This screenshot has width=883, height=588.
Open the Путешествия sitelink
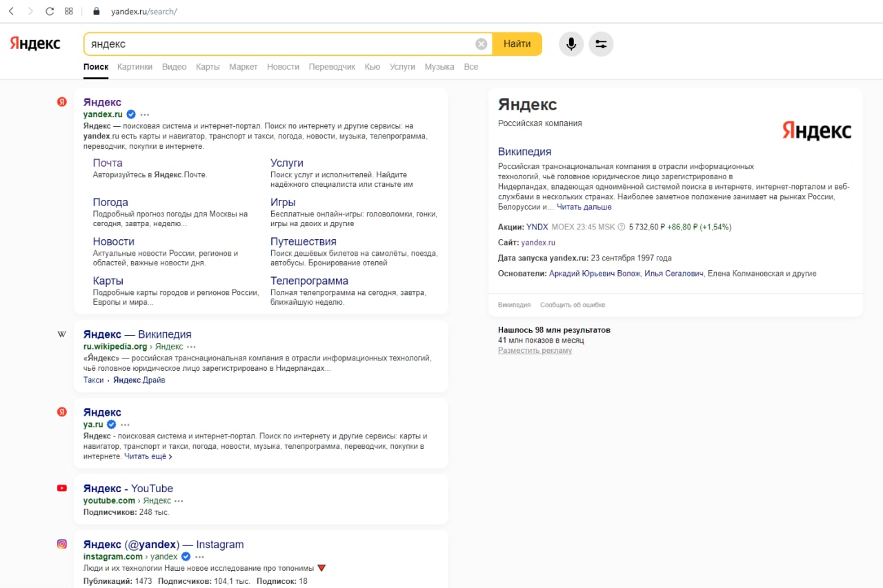coord(304,241)
